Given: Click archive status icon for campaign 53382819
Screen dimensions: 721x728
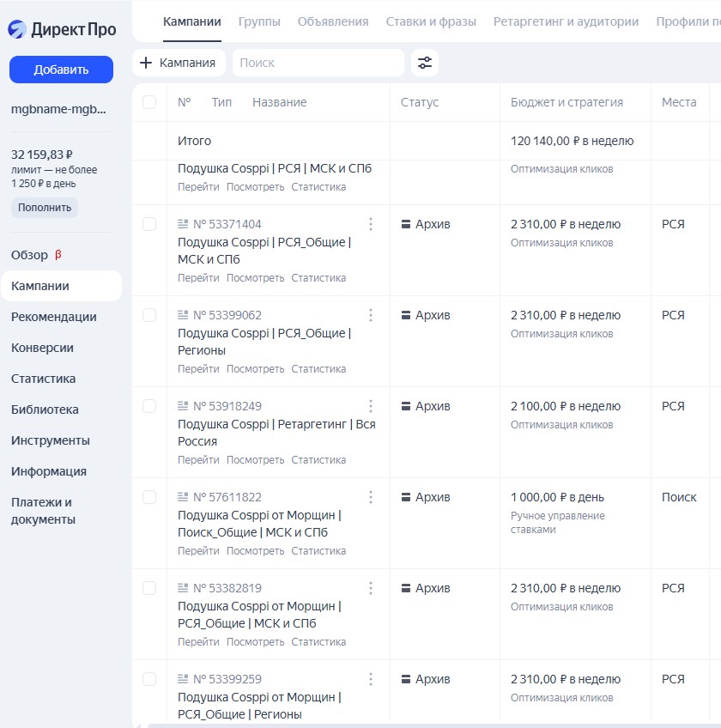Looking at the screenshot, I should coord(406,588).
